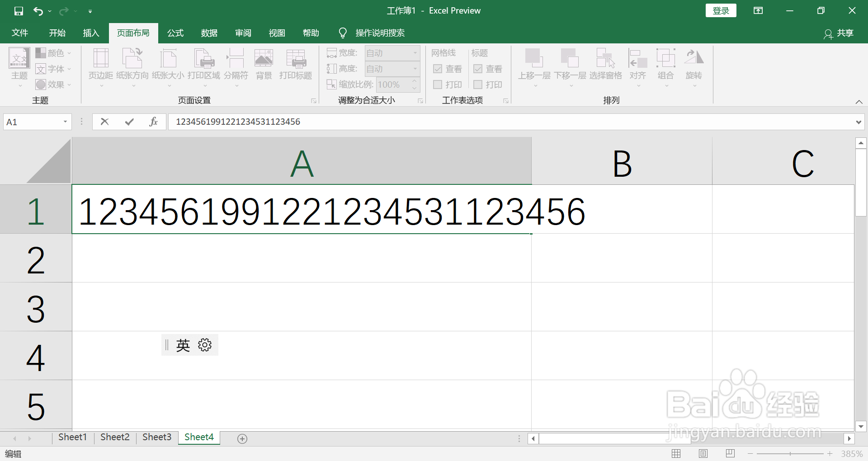Click the Paper Size (纸张大小) icon
This screenshot has height=461, width=868.
(x=168, y=59)
